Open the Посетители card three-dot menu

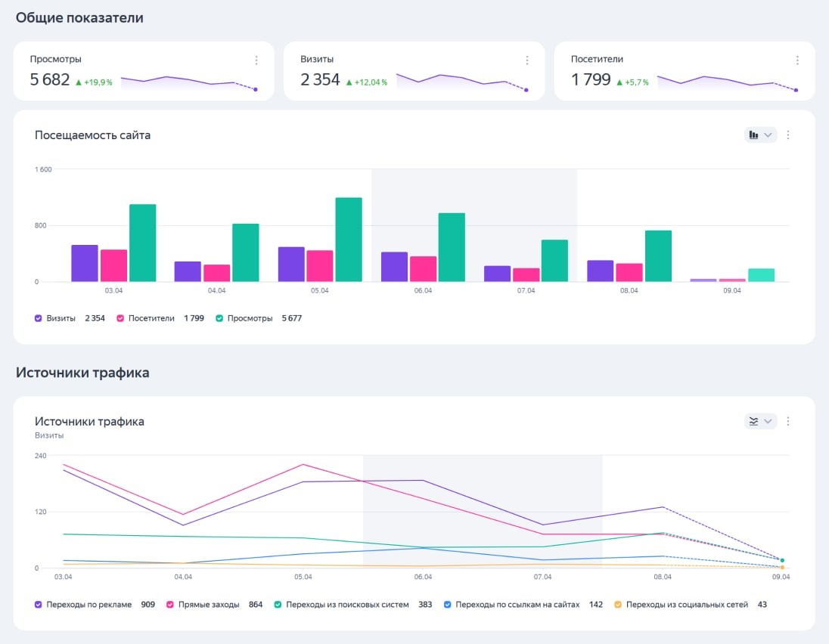pos(797,60)
